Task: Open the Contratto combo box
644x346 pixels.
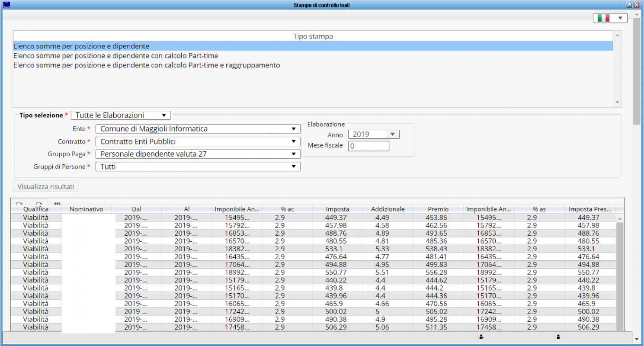Action: coord(198,141)
